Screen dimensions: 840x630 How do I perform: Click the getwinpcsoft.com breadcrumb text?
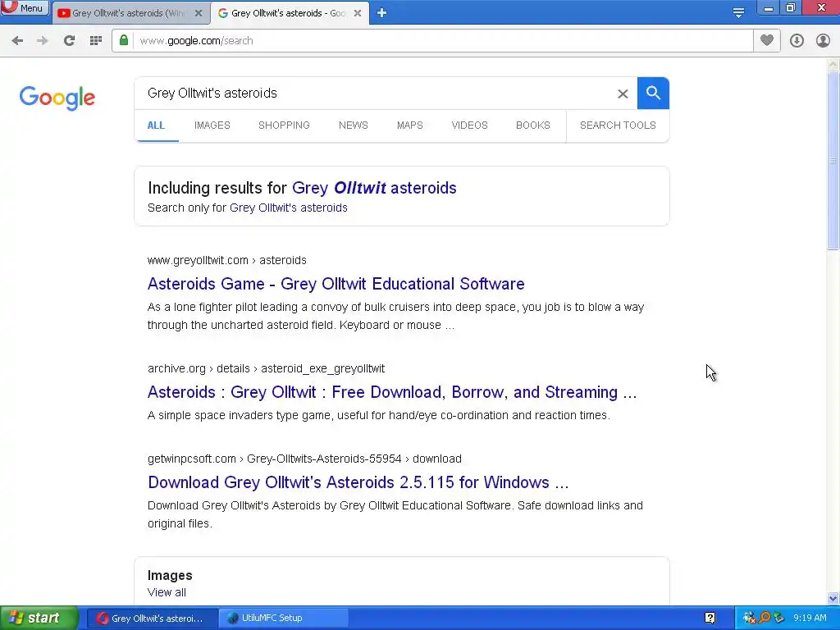click(304, 459)
